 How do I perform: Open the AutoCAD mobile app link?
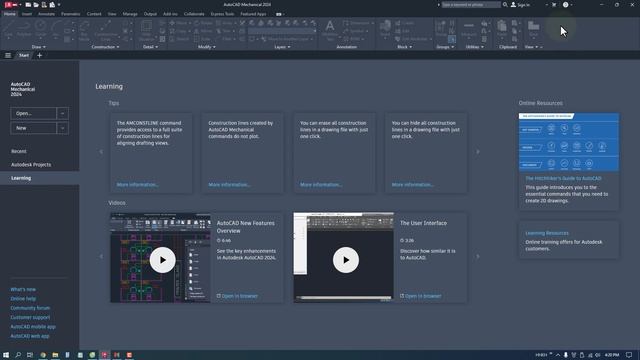33,327
